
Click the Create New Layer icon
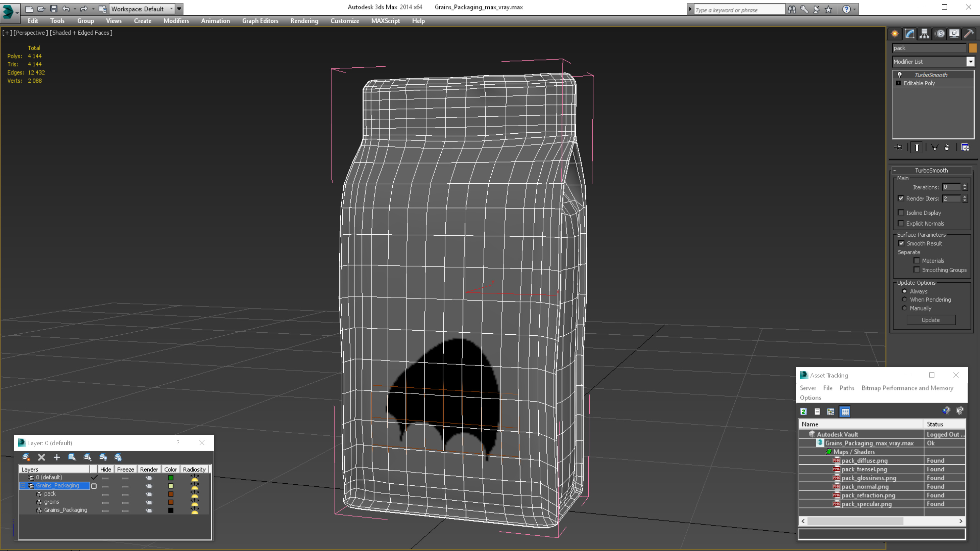(26, 457)
